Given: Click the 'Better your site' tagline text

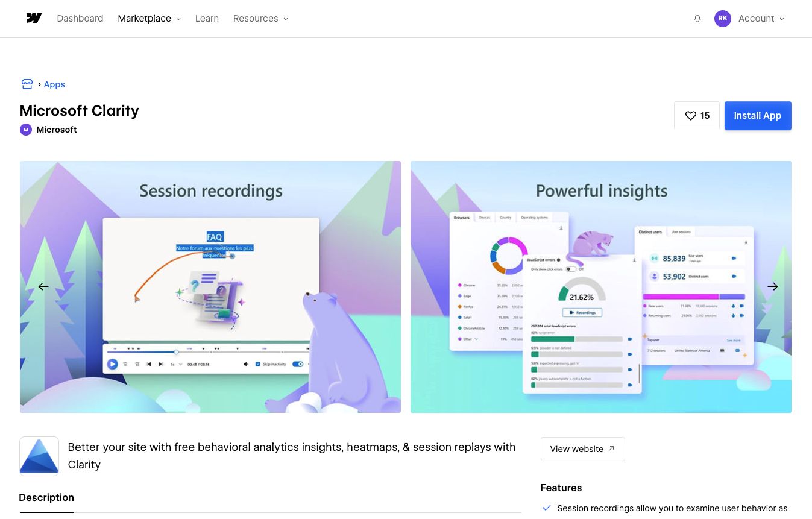Looking at the screenshot, I should click(x=292, y=456).
